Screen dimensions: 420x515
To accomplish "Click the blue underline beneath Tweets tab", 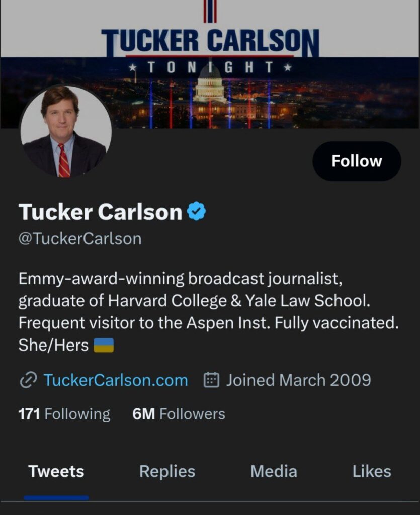I will [56, 498].
